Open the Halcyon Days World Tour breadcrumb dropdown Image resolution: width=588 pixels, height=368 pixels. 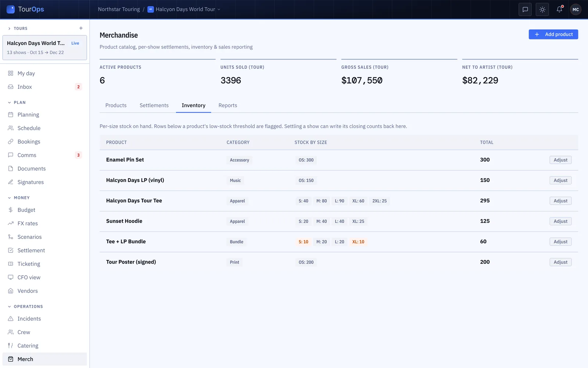(184, 9)
